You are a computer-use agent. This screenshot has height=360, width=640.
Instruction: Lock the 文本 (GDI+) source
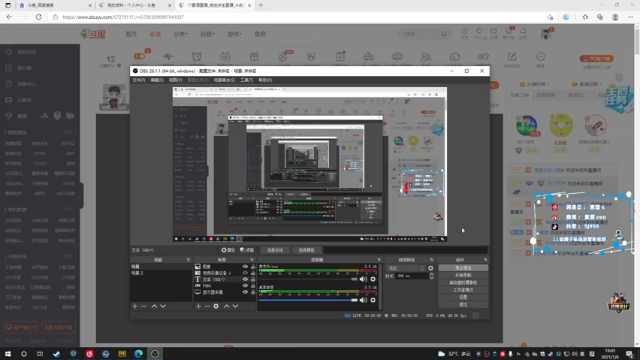click(x=253, y=279)
